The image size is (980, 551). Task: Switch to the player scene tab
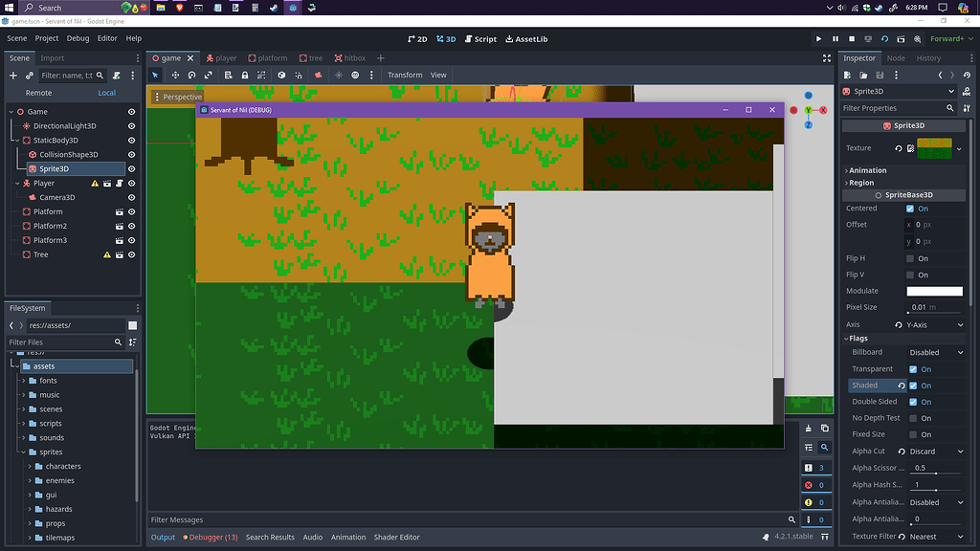click(x=221, y=57)
